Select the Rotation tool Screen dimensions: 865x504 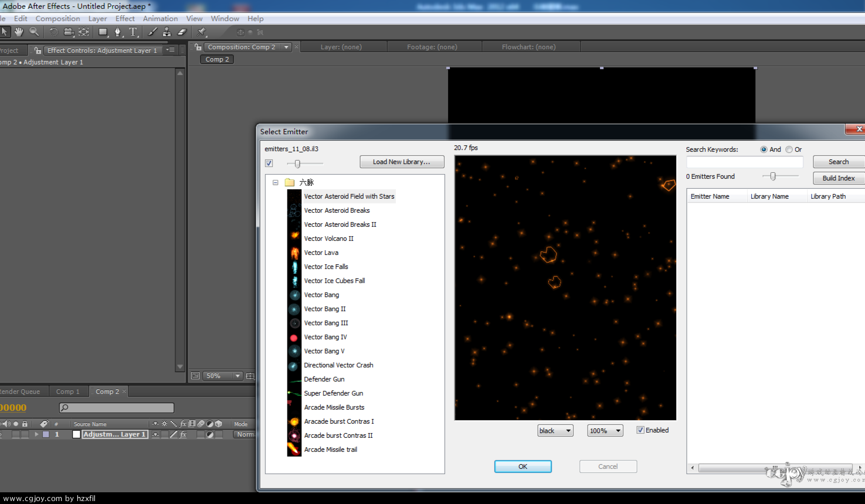click(x=53, y=32)
